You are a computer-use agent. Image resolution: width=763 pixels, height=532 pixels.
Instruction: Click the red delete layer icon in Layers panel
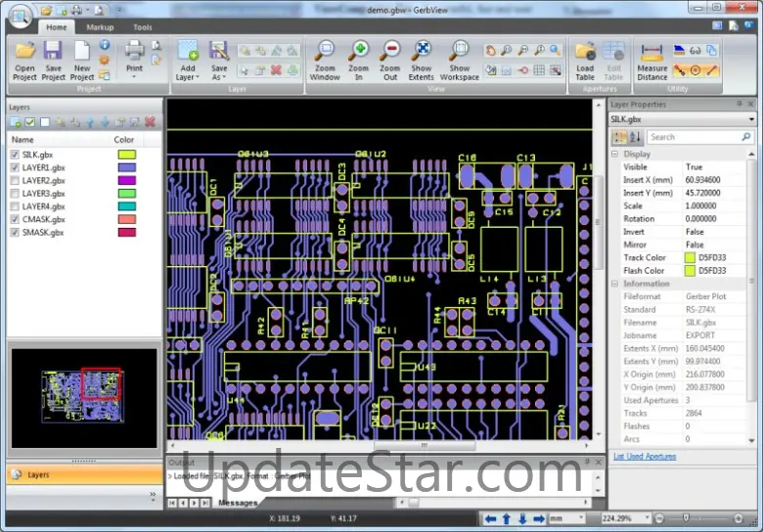click(x=150, y=122)
